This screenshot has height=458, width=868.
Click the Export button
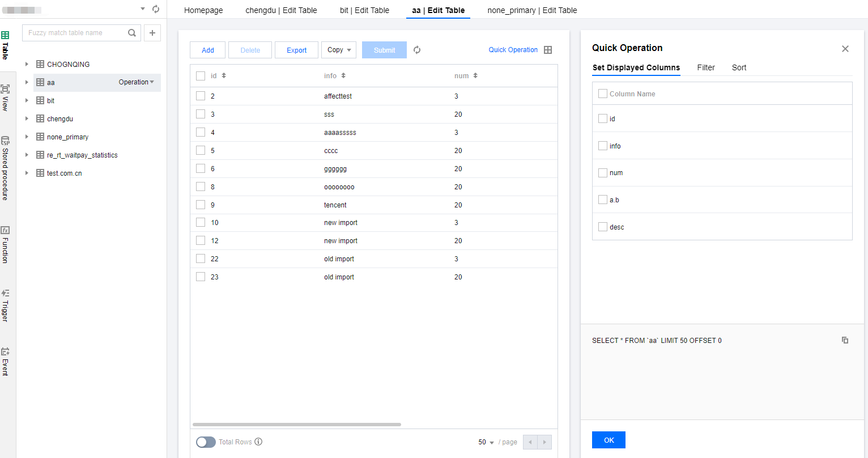coord(296,50)
